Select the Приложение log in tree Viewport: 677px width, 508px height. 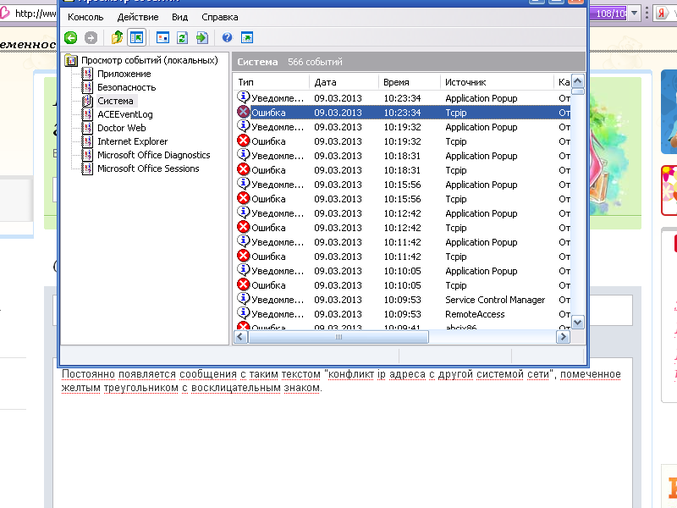pos(124,74)
